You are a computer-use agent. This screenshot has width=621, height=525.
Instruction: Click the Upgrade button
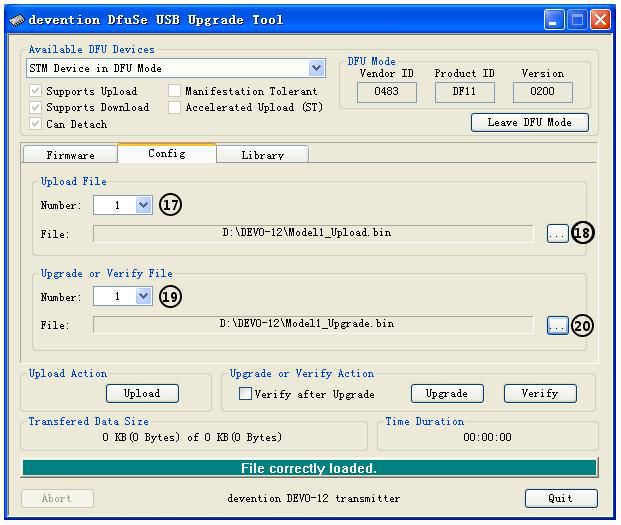(447, 393)
